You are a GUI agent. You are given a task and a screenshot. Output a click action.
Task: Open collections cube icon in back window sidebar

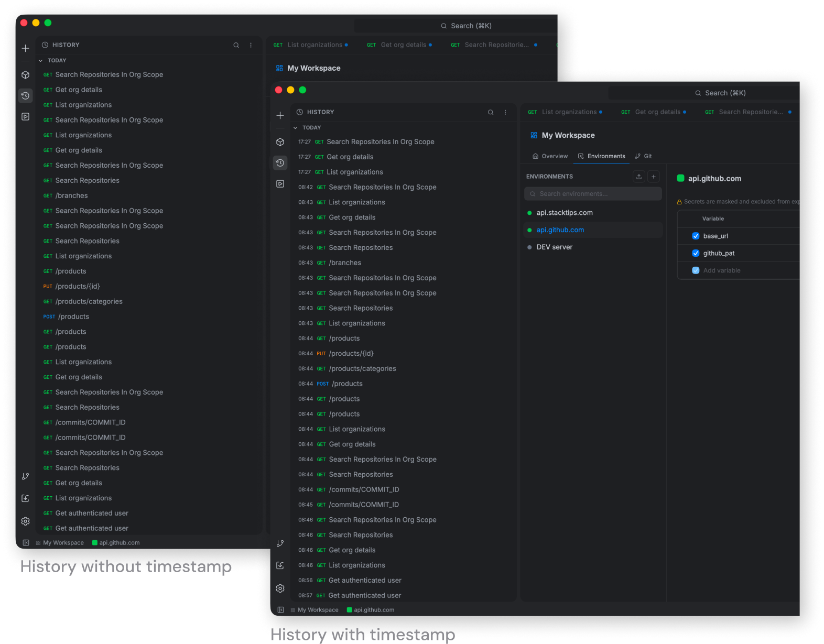pyautogui.click(x=25, y=75)
